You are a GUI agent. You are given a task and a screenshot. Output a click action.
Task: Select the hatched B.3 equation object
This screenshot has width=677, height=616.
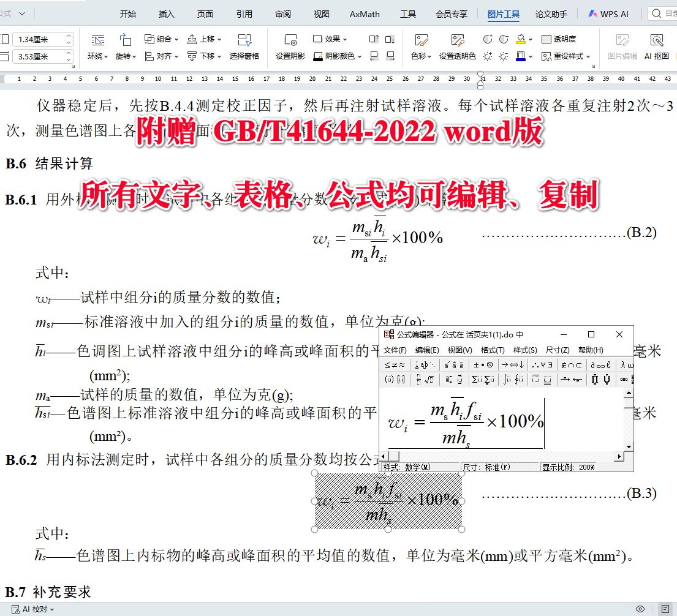388,501
